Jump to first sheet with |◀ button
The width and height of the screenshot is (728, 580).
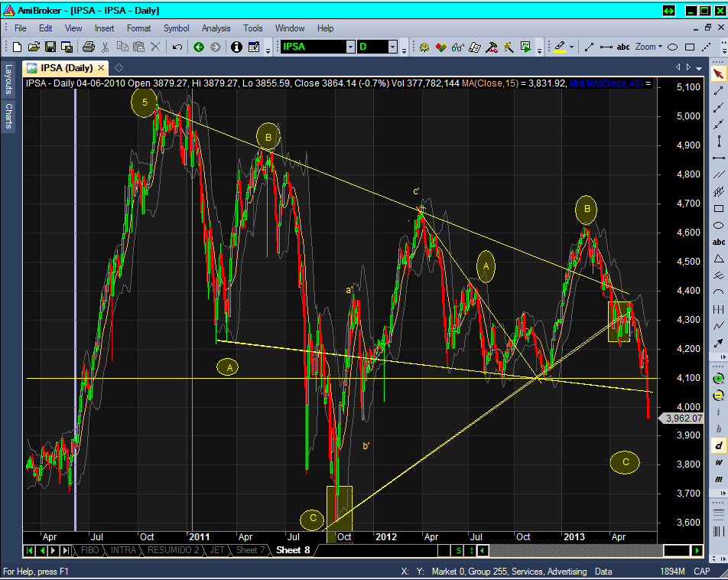pyautogui.click(x=29, y=551)
